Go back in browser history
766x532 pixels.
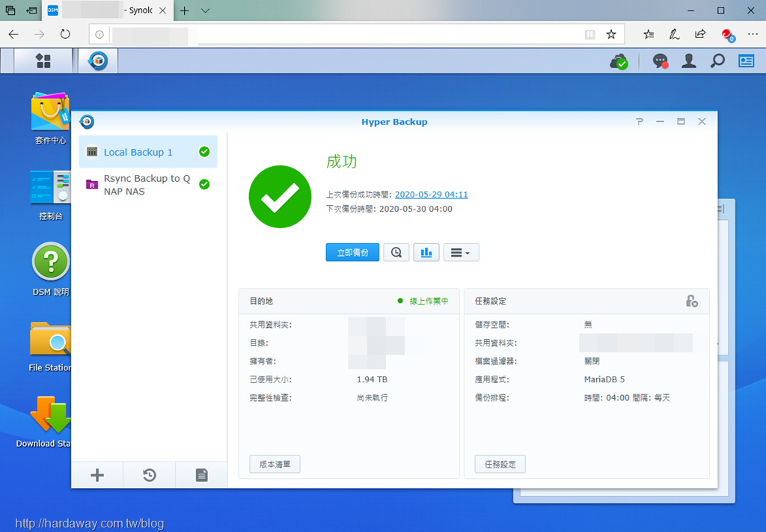tap(13, 34)
